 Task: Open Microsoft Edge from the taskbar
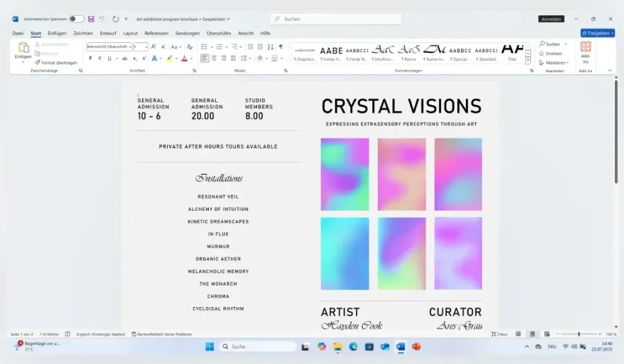[x=354, y=347]
